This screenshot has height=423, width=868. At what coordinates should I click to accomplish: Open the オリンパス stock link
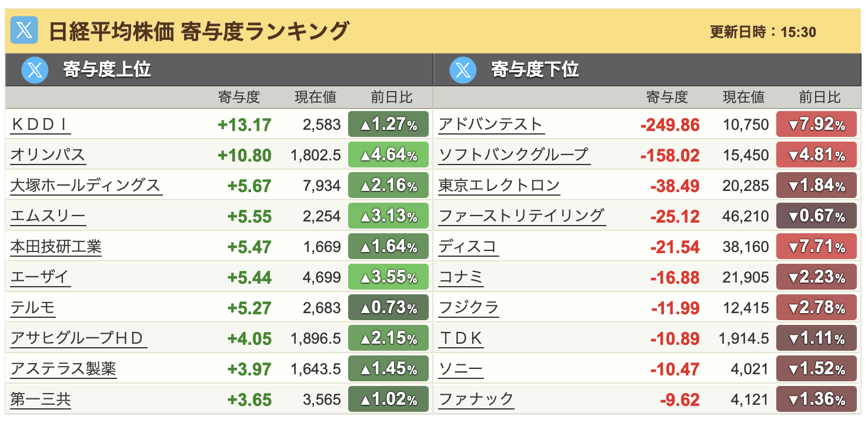(x=48, y=155)
